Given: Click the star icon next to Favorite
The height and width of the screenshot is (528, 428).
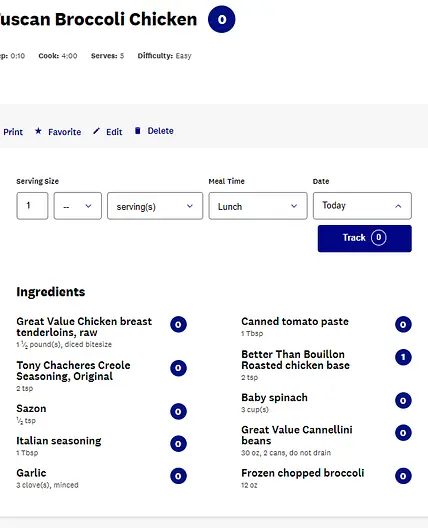Looking at the screenshot, I should pos(38,131).
